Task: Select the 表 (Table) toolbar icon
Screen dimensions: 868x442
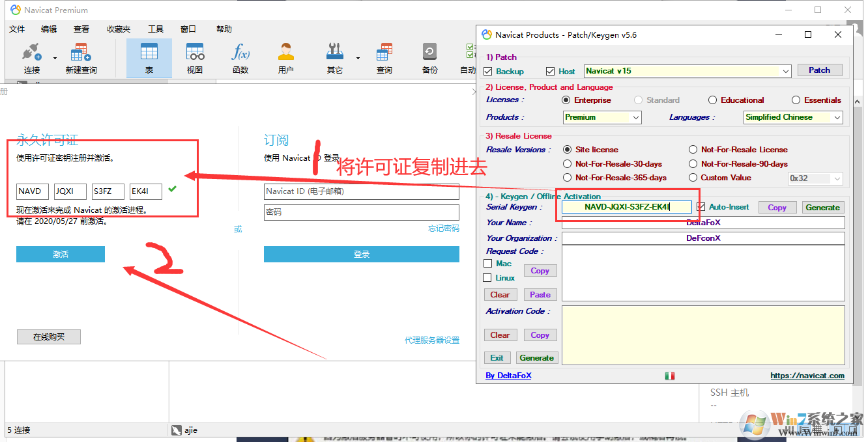Action: click(149, 58)
